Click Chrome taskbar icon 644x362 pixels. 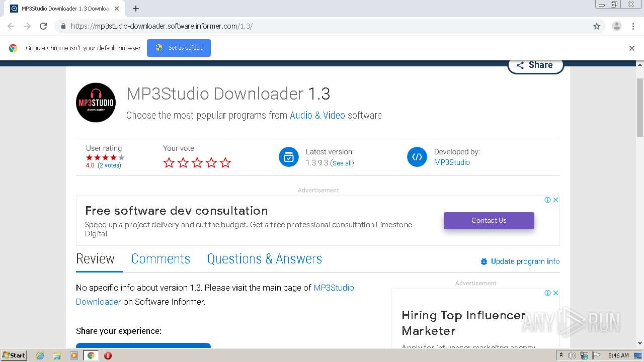click(91, 355)
